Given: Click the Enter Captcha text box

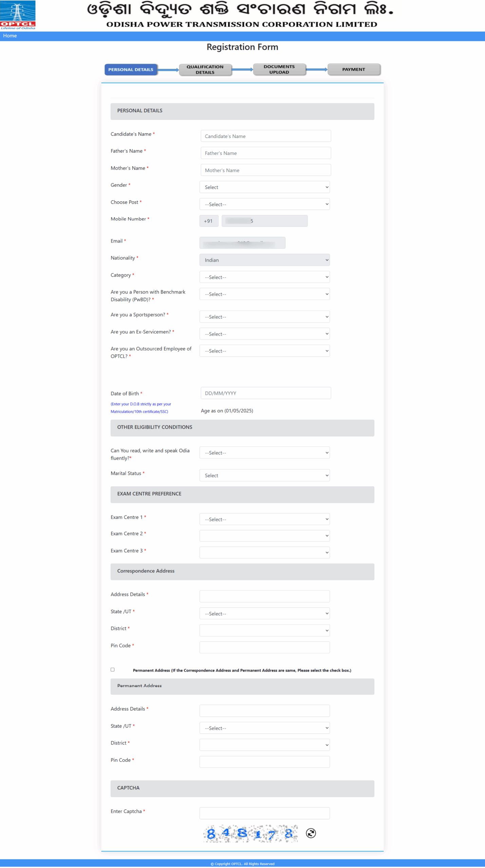Looking at the screenshot, I should 264,813.
